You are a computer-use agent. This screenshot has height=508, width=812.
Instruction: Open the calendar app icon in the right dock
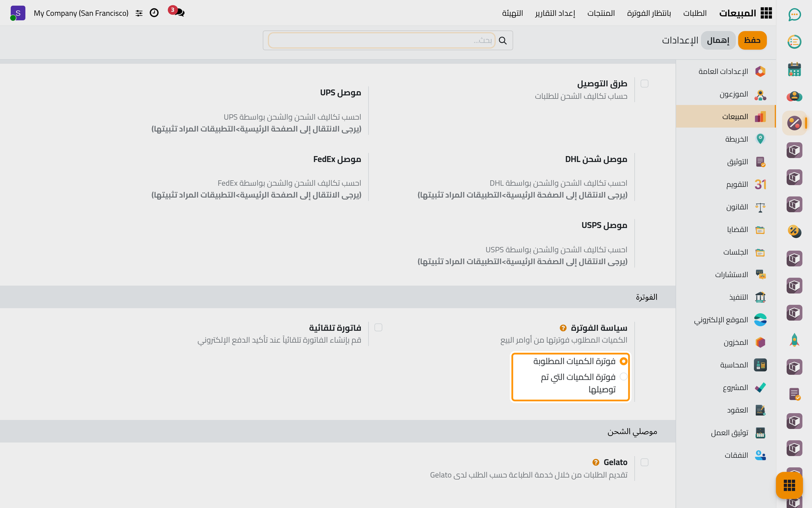794,69
